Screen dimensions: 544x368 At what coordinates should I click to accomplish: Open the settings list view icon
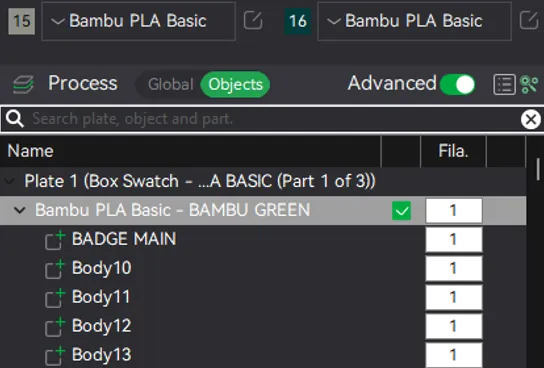point(504,84)
